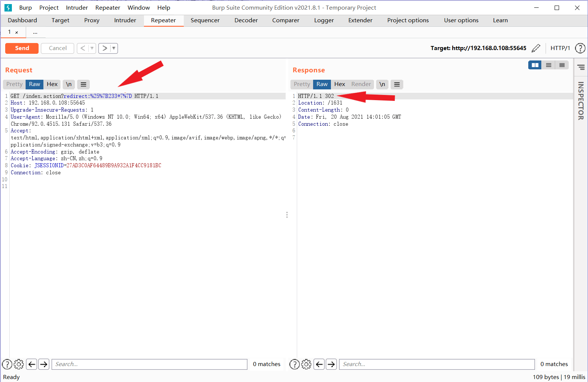Click the Response search input field
Viewport: 588px width, 382px height.
click(x=437, y=364)
